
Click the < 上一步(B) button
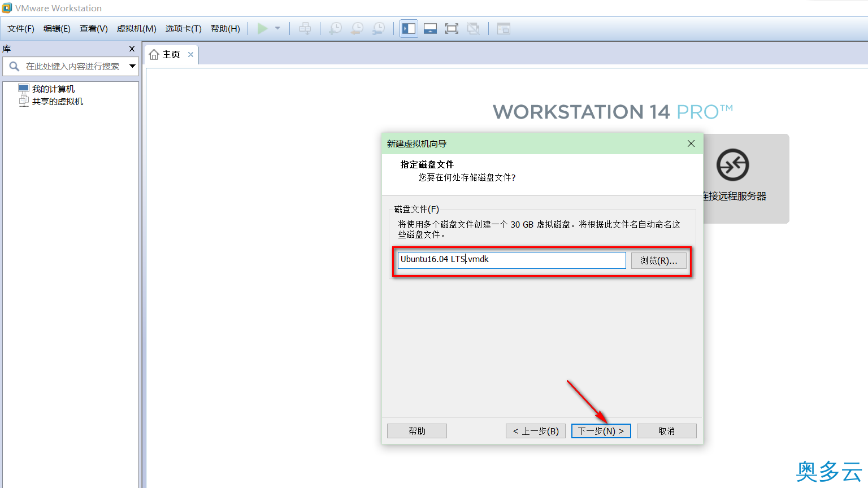(536, 431)
